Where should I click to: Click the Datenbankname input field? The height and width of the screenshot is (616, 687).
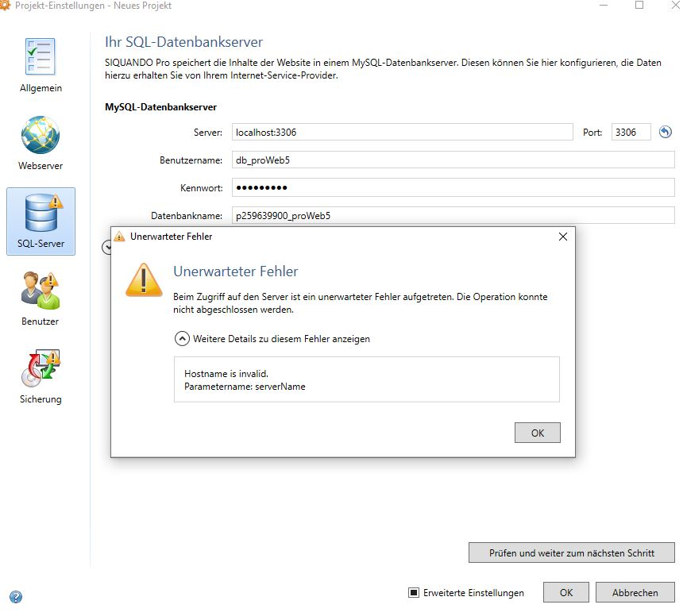(453, 215)
